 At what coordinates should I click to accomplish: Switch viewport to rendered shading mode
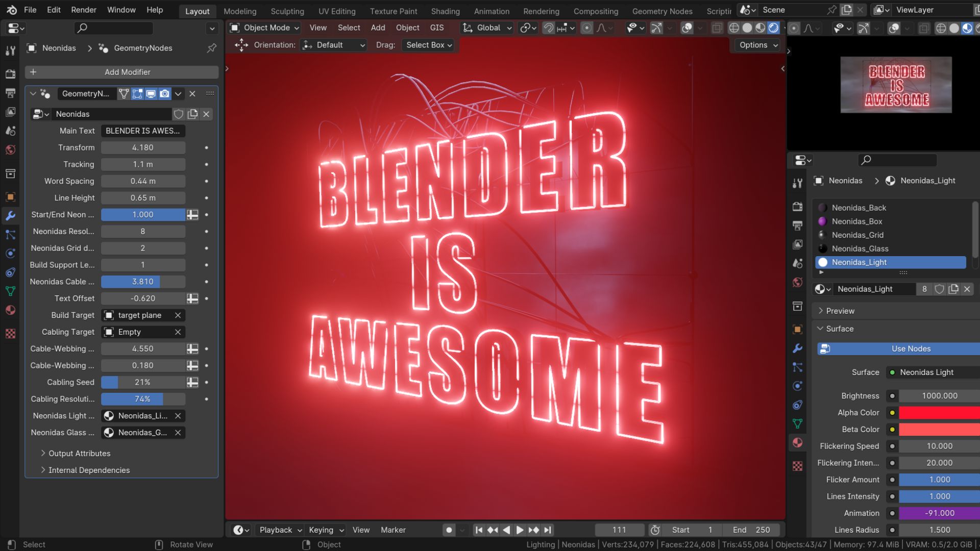tap(774, 28)
